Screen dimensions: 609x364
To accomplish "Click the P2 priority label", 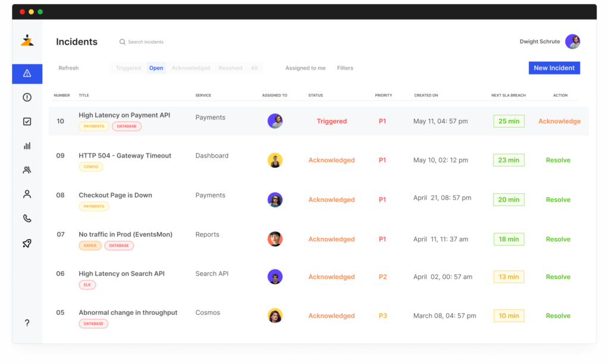I will coord(382,277).
